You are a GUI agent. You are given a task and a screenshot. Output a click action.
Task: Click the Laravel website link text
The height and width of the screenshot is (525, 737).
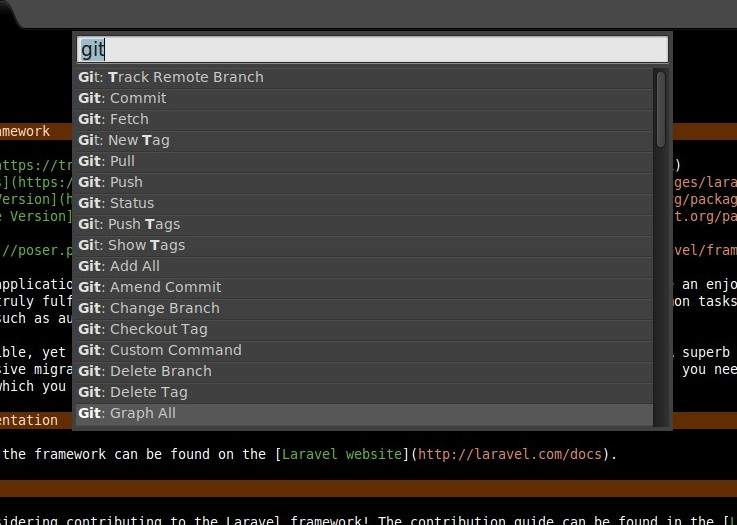342,454
